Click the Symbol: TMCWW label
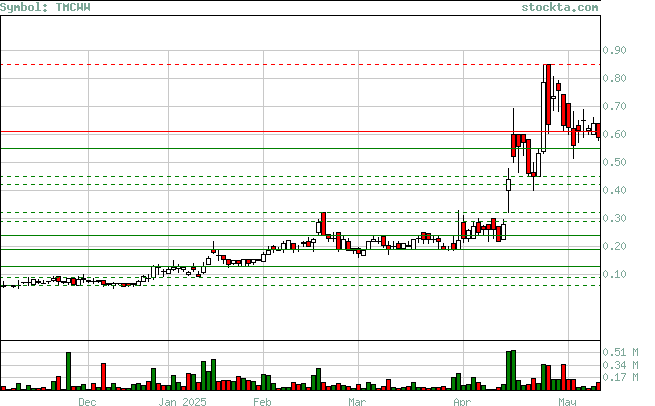The image size is (655, 406). pyautogui.click(x=45, y=7)
